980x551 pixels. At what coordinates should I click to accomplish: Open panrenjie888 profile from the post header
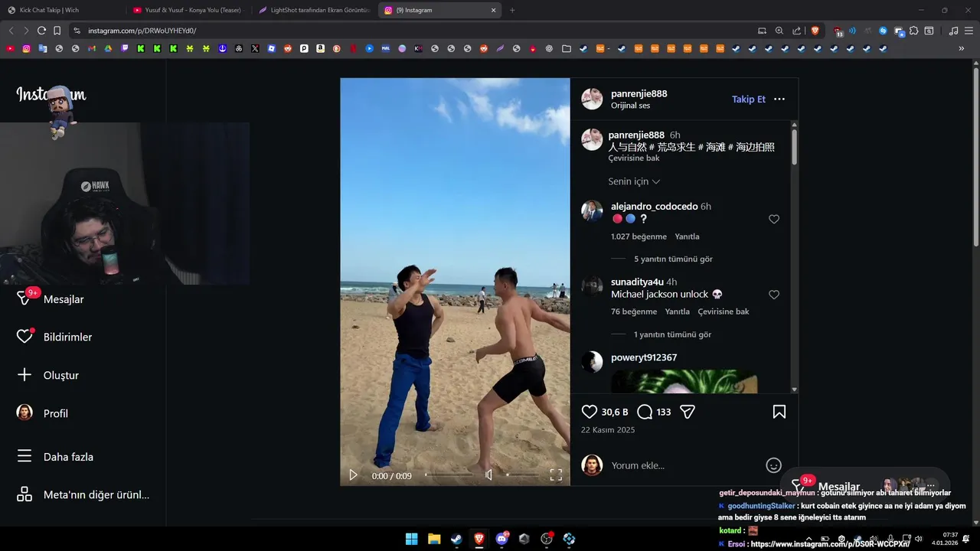[639, 93]
